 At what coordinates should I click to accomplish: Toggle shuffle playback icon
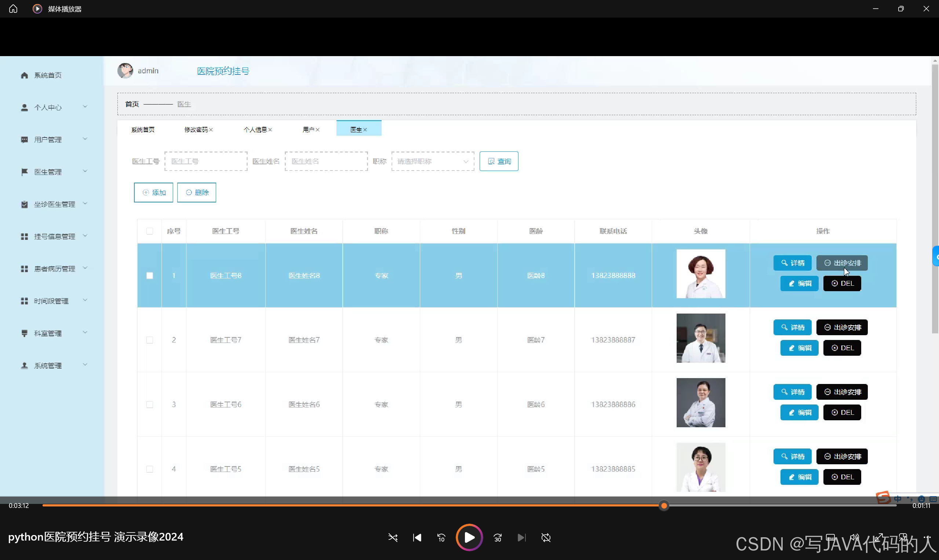click(x=393, y=537)
